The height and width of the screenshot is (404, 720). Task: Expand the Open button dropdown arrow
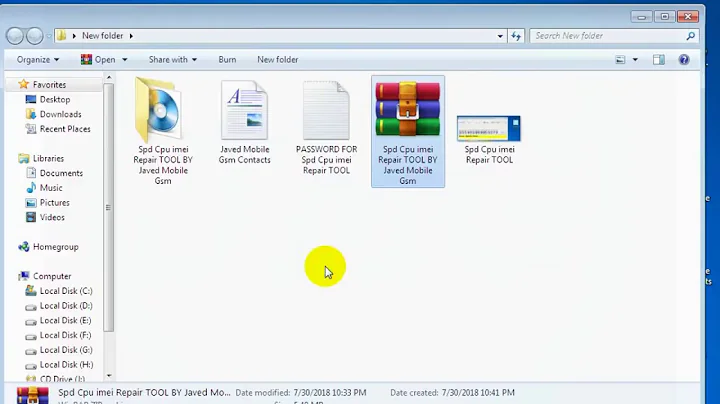pos(124,60)
